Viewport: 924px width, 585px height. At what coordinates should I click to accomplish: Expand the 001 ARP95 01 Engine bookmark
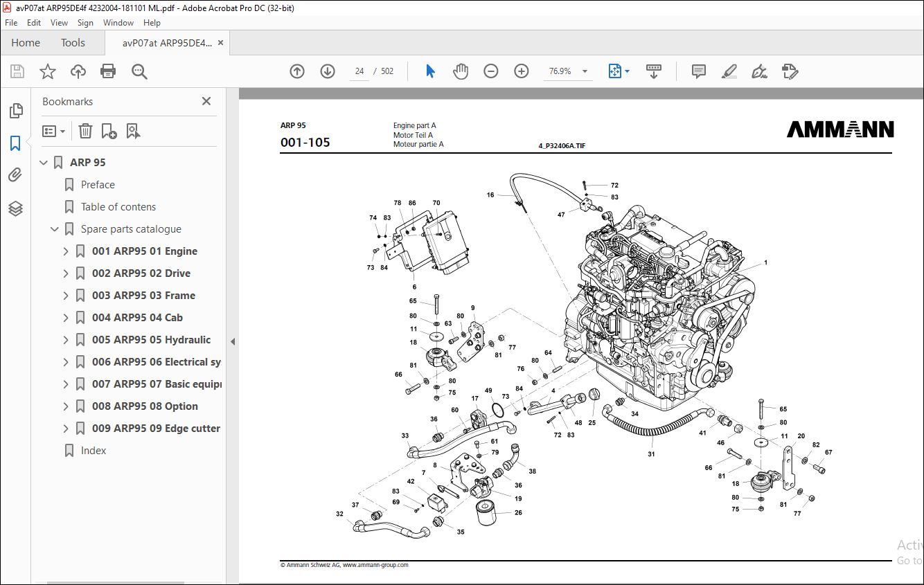tap(66, 251)
